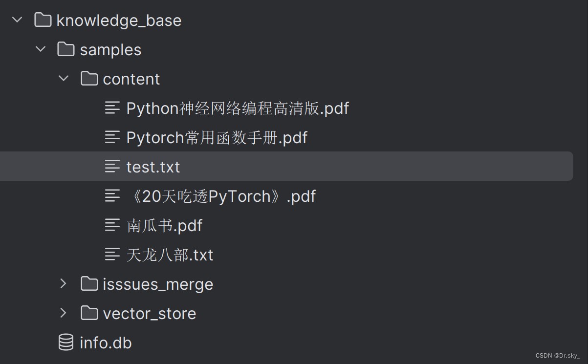This screenshot has height=364, width=588.
Task: Click Pytorch常用函数手册.pdf file icon
Action: [112, 137]
